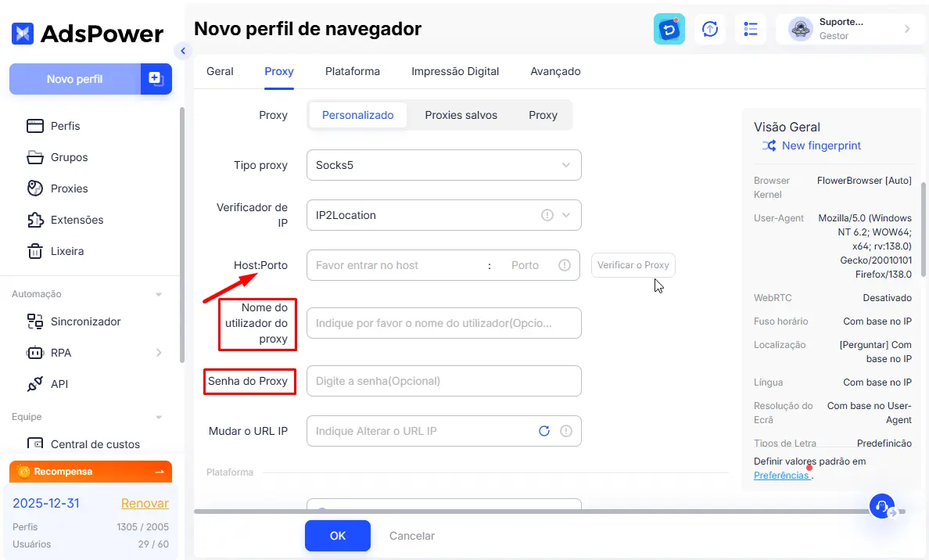This screenshot has width=929, height=560.
Task: Click refresh icon in Mudar o URL IP
Action: coord(544,431)
